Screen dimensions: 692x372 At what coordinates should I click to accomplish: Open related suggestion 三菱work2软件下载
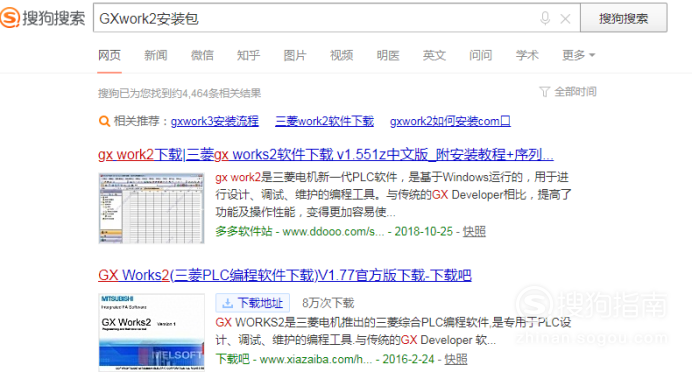click(x=324, y=121)
